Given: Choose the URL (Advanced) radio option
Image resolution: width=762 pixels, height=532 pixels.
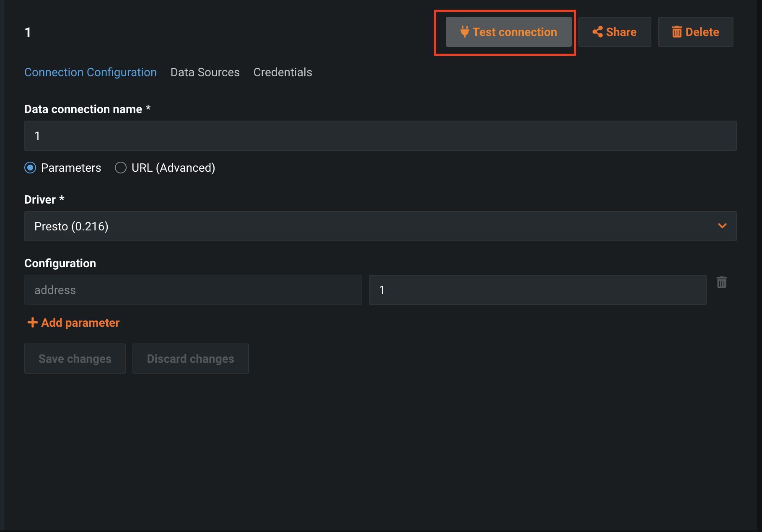Looking at the screenshot, I should pyautogui.click(x=121, y=168).
